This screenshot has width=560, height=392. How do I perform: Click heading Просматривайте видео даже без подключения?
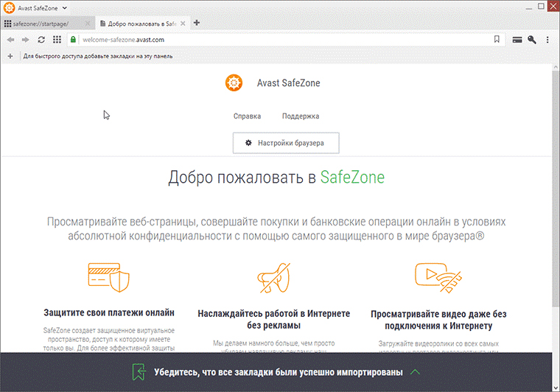coord(438,320)
